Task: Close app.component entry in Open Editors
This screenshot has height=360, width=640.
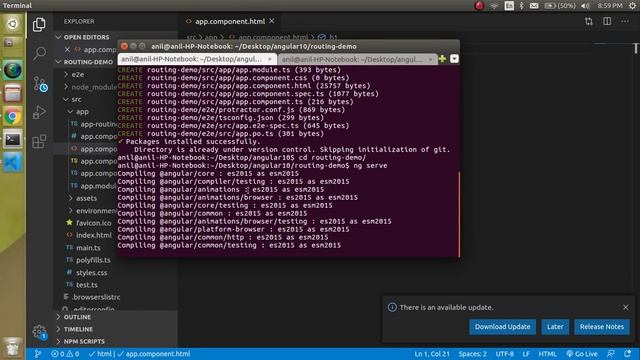Action: (x=67, y=49)
